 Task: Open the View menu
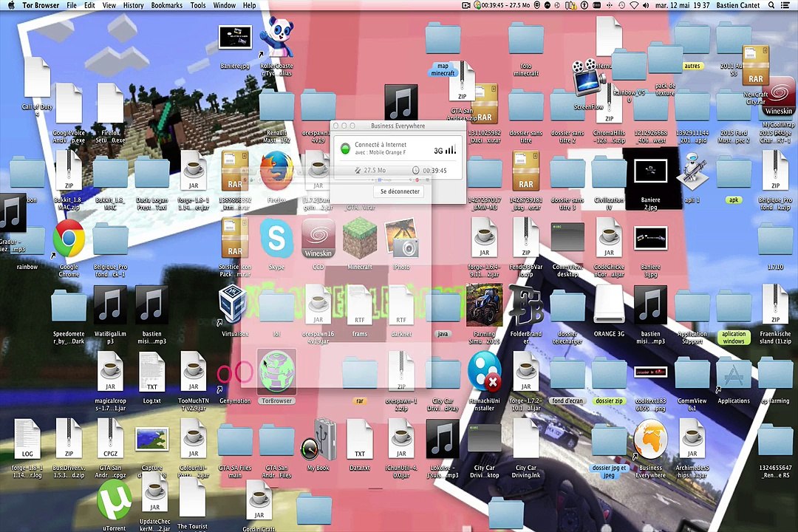tap(109, 5)
